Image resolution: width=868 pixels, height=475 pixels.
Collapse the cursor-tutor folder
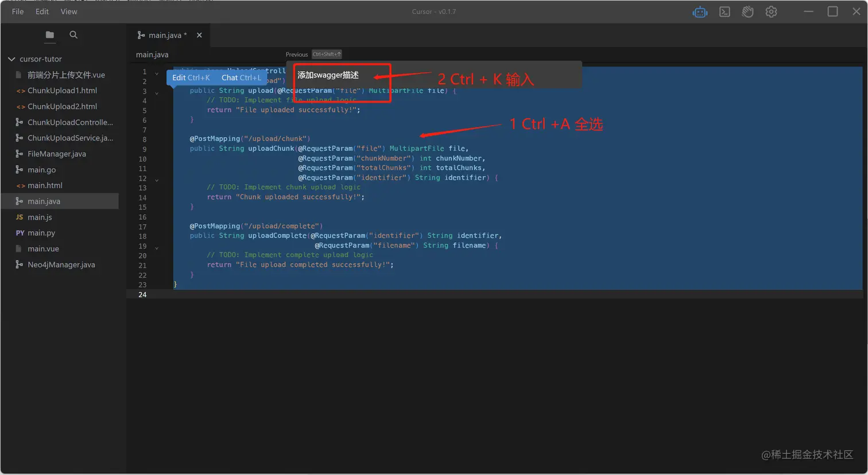[11, 59]
